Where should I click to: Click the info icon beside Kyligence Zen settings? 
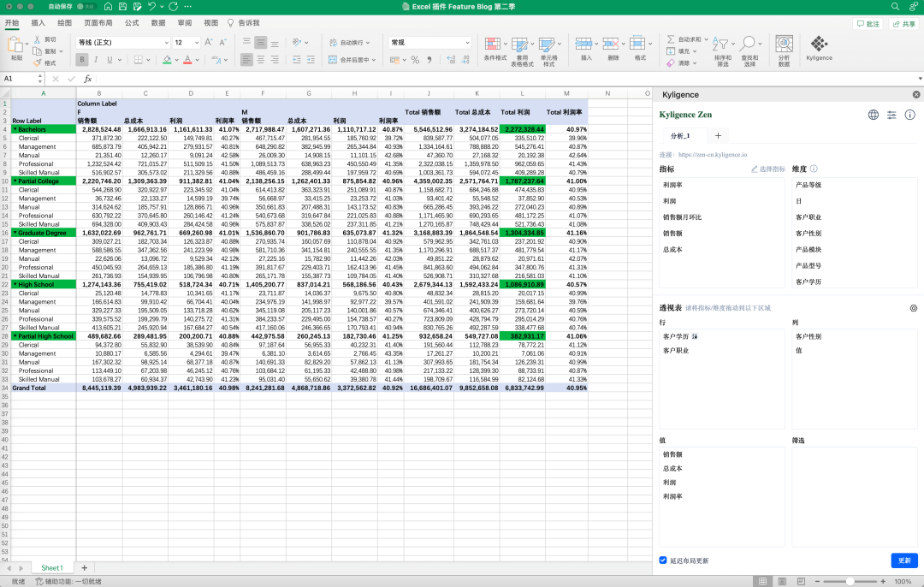coord(909,115)
